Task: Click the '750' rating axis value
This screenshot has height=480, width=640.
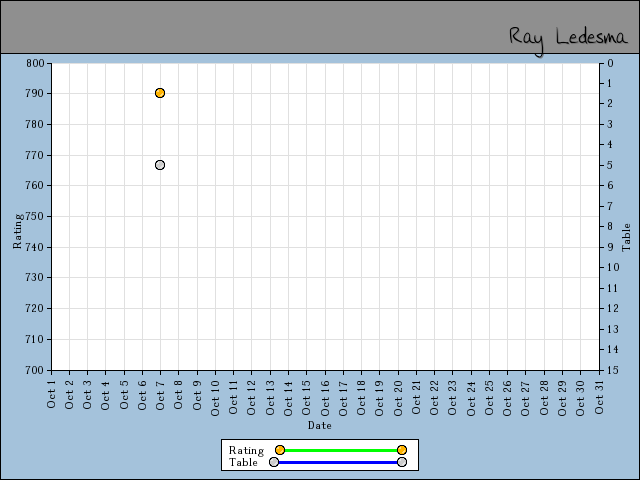Action: [35, 216]
